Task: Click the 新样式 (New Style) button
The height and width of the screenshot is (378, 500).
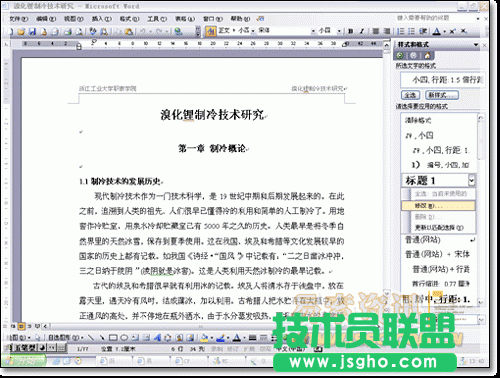Action: (442, 95)
